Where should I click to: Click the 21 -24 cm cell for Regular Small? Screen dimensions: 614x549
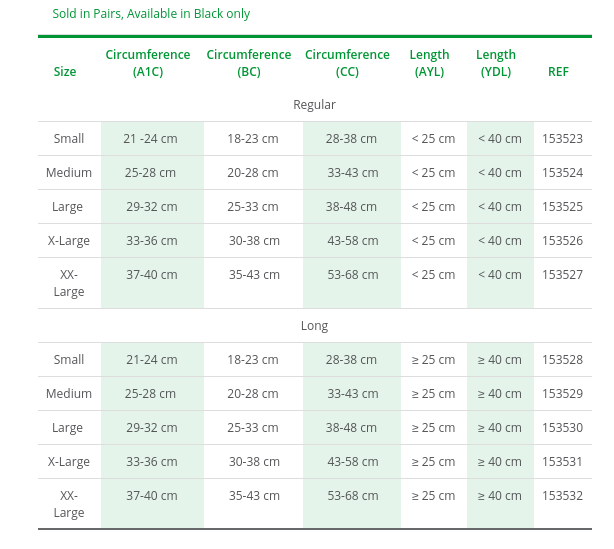point(150,139)
